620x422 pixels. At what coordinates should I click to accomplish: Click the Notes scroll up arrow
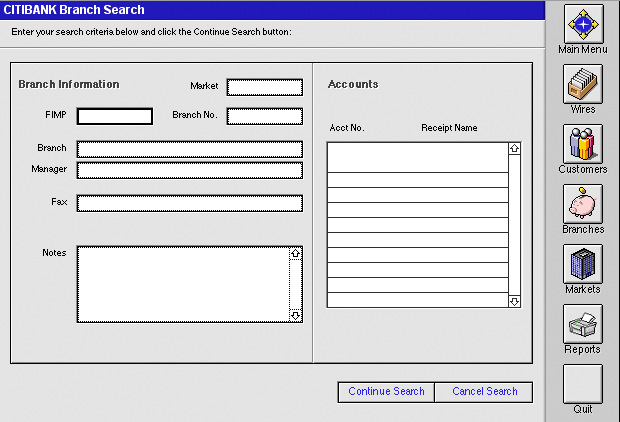pos(295,254)
